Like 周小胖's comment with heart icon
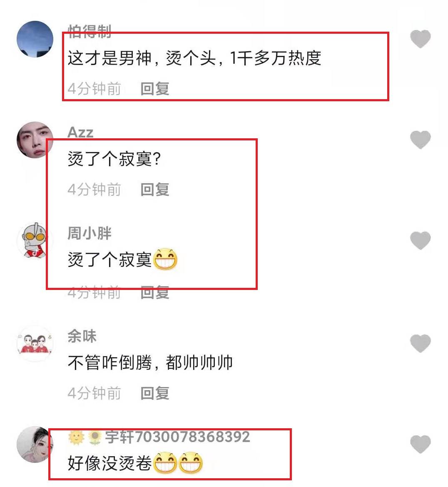Image resolution: width=448 pixels, height=487 pixels. pyautogui.click(x=420, y=240)
